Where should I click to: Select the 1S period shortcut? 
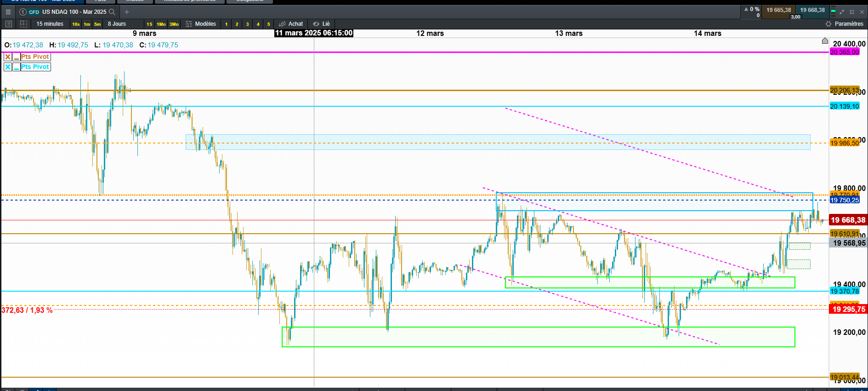tap(149, 24)
